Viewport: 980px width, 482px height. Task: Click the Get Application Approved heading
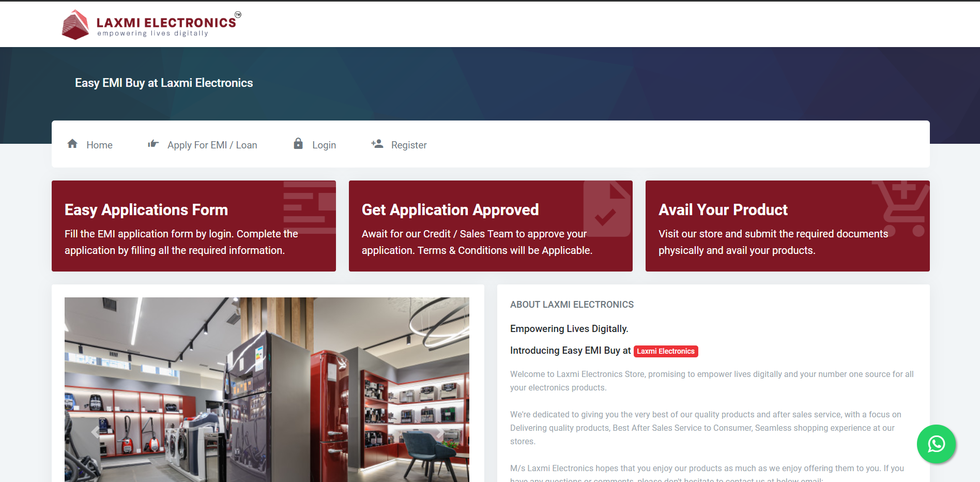point(450,209)
